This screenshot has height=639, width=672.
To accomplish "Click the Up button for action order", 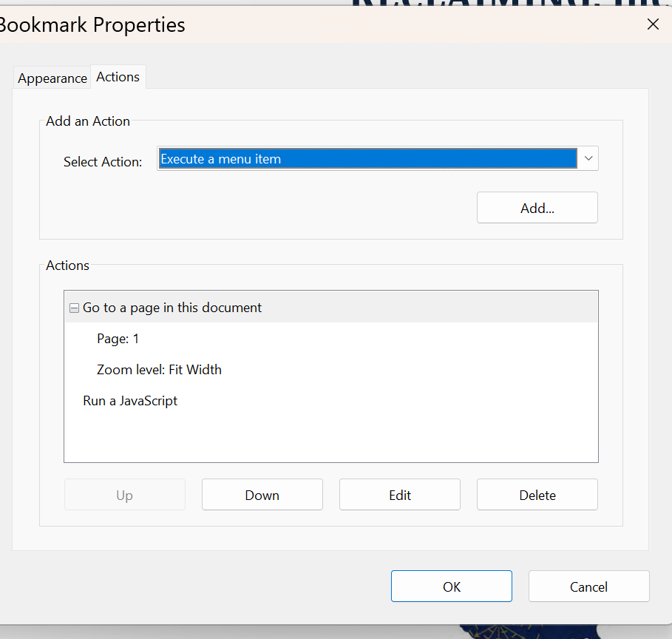I will [x=124, y=494].
